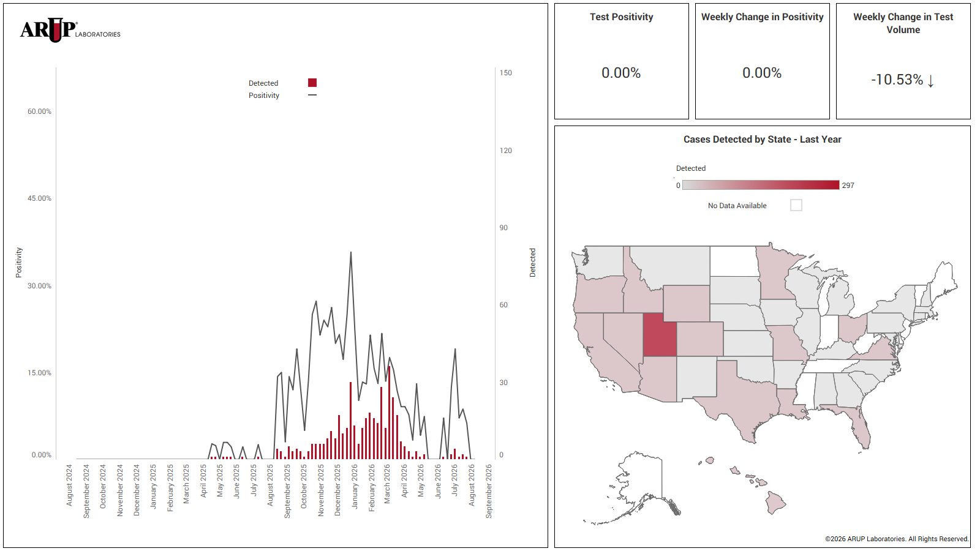Click the "September 2026" x-axis label
Viewport: 980px width, 551px height.
point(489,492)
